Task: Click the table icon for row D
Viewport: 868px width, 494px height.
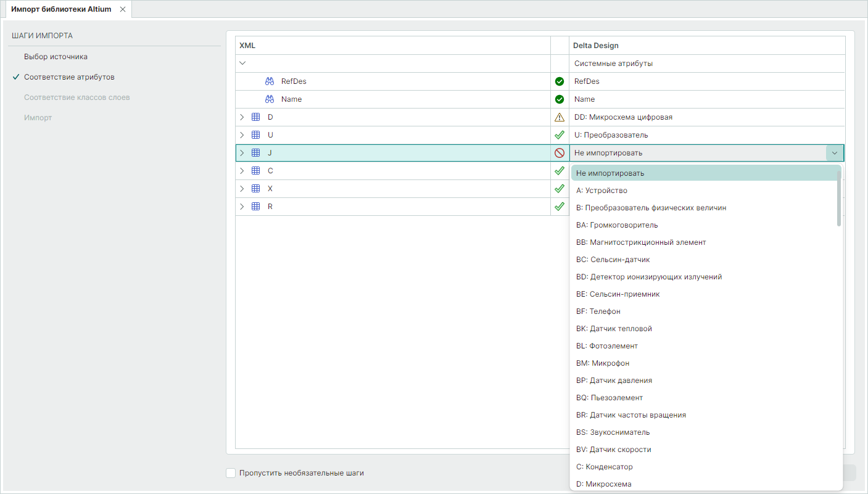Action: (256, 117)
